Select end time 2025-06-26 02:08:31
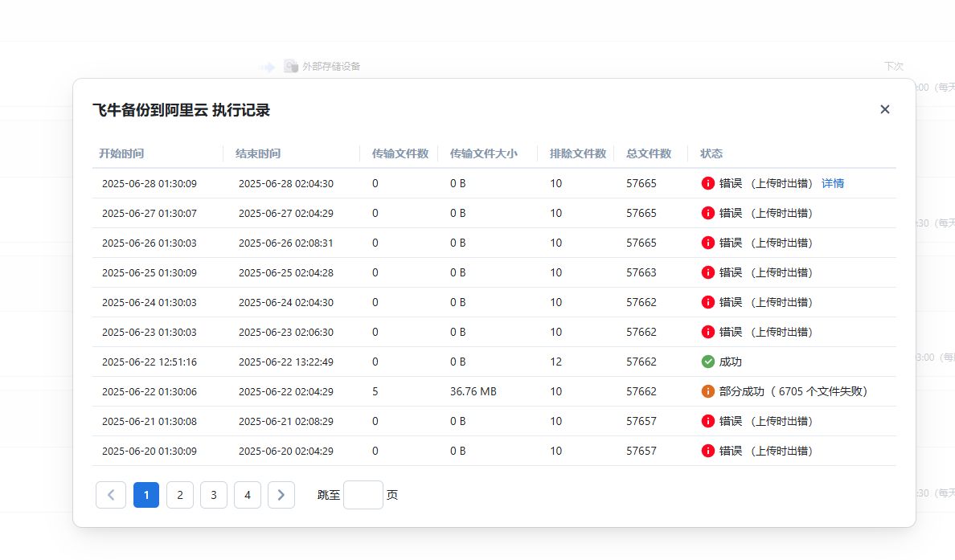Image resolution: width=955 pixels, height=560 pixels. pos(285,243)
